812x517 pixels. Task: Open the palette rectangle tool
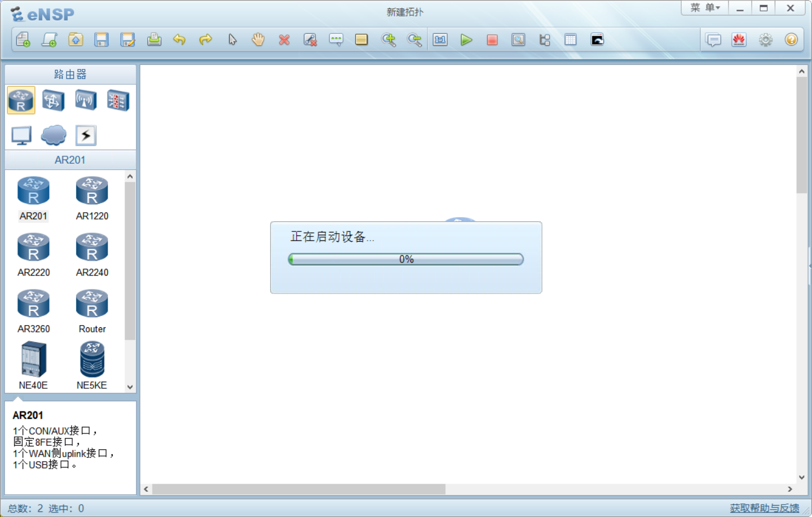point(361,40)
